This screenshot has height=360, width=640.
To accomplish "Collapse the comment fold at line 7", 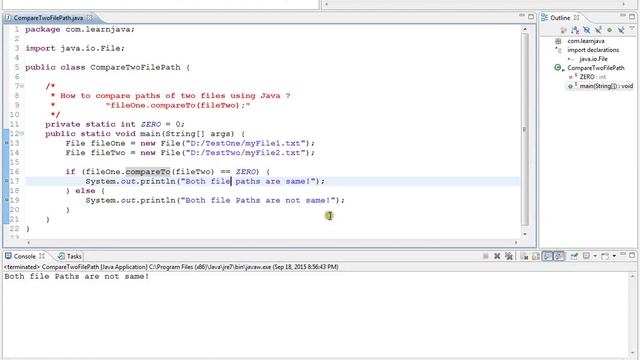I will [x=22, y=86].
